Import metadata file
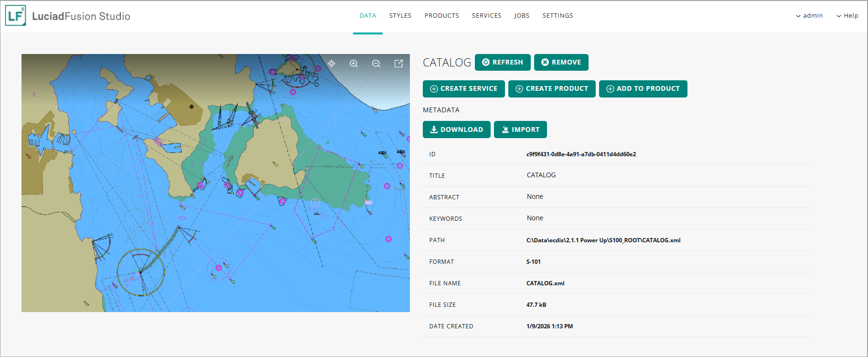The image size is (868, 357). click(520, 130)
